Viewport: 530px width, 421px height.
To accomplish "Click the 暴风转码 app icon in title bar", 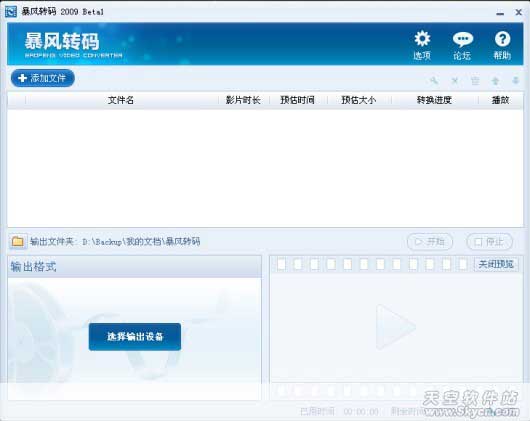I will tap(11, 12).
